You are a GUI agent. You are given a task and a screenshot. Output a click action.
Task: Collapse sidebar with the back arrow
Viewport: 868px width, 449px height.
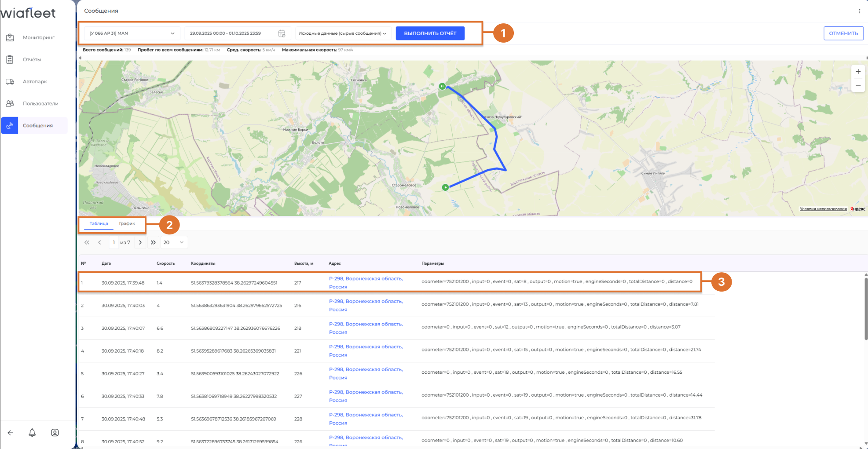11,433
